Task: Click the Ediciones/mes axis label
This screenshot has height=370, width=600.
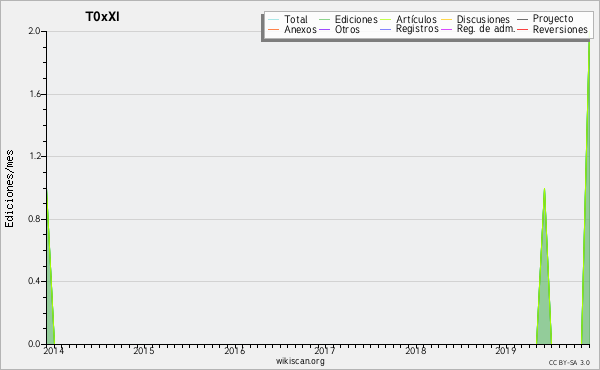Action: click(x=9, y=189)
